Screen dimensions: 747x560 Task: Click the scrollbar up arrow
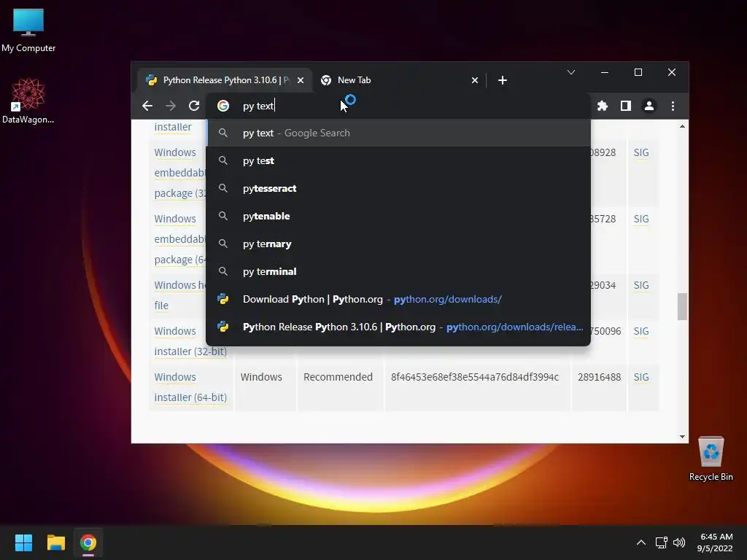tap(682, 126)
